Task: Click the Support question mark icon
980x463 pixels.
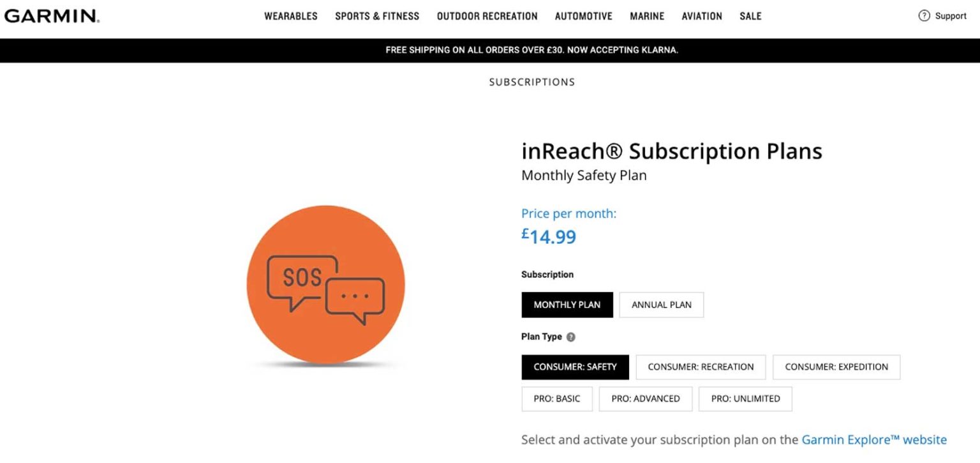Action: tap(924, 16)
